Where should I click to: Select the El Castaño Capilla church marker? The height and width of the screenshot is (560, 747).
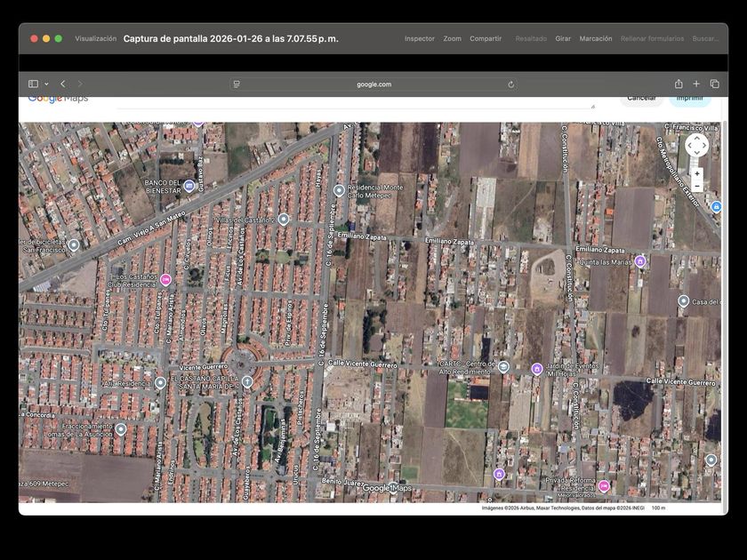pos(247,382)
